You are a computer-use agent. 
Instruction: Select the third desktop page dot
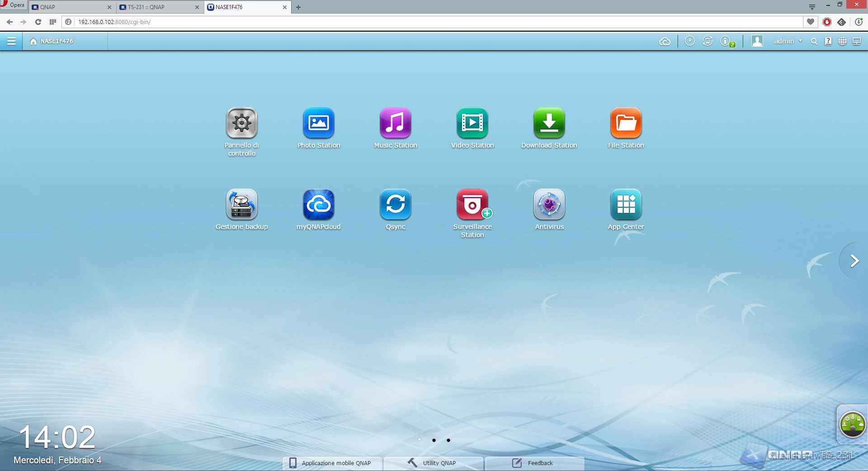click(x=448, y=440)
